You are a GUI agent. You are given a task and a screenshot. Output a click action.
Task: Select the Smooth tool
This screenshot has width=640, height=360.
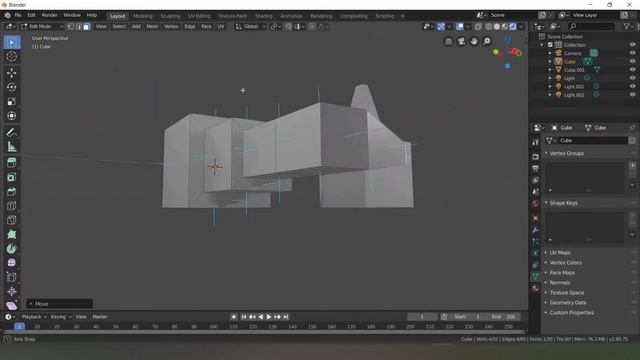(12, 262)
